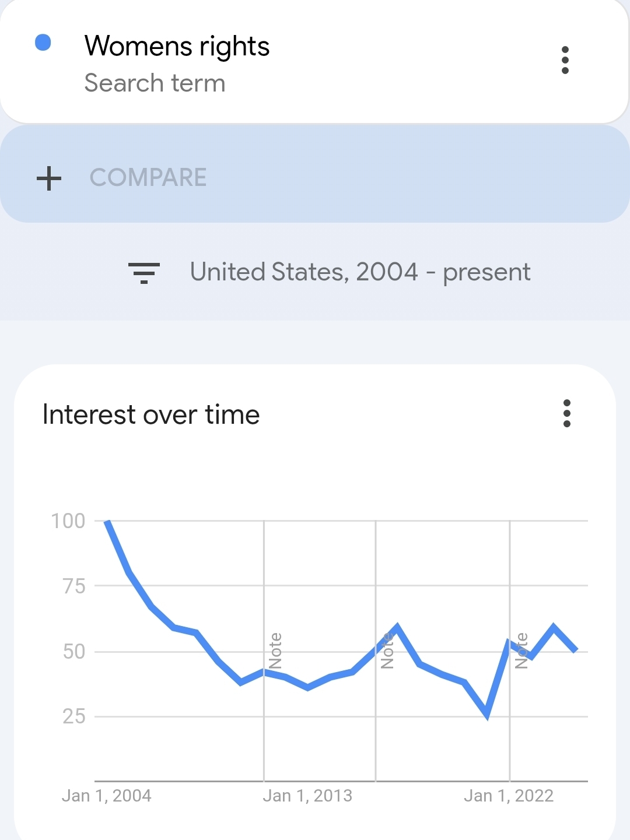This screenshot has width=630, height=840.
Task: Change United States, 2004 - present filter
Action: [x=360, y=272]
